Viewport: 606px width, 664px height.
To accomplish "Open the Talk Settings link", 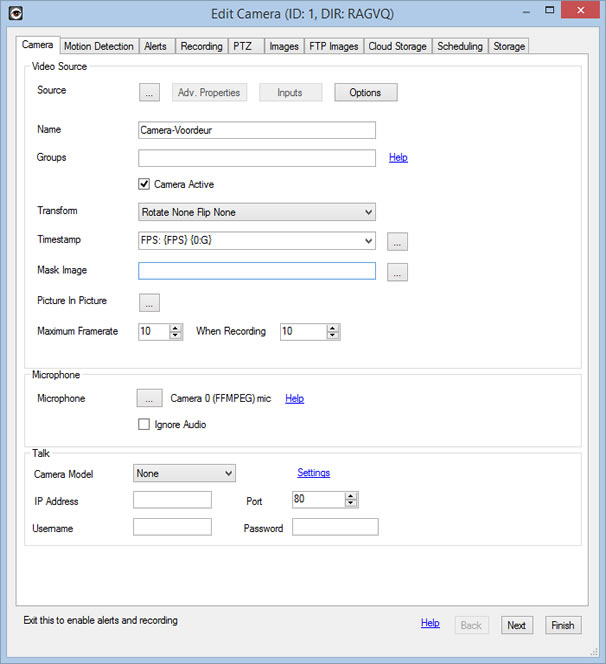I will click(x=313, y=473).
